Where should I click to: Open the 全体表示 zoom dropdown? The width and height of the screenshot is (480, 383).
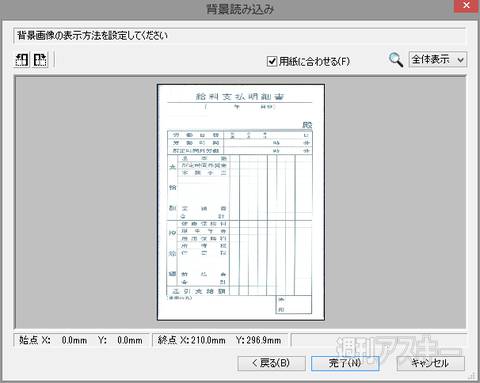click(438, 60)
